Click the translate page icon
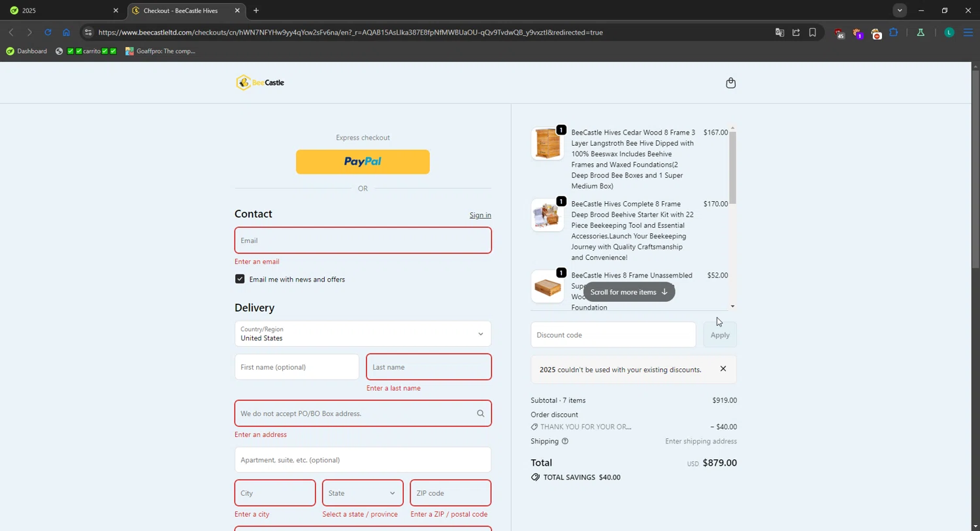 (779, 32)
